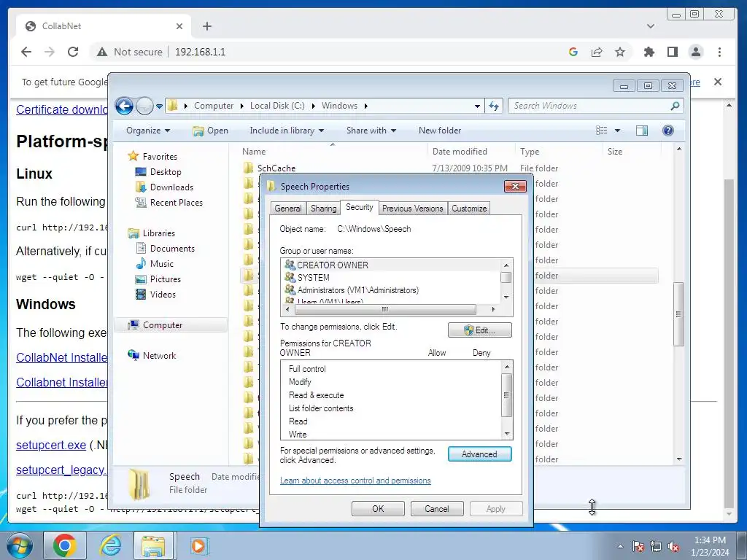Click Explorer back arrow button
This screenshot has height=560, width=747.
pyautogui.click(x=124, y=106)
